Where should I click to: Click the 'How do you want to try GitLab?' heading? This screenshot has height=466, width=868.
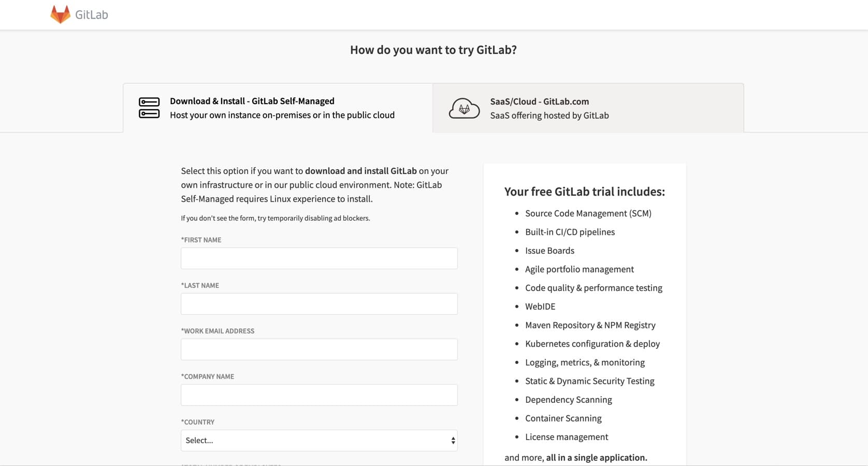coord(433,50)
